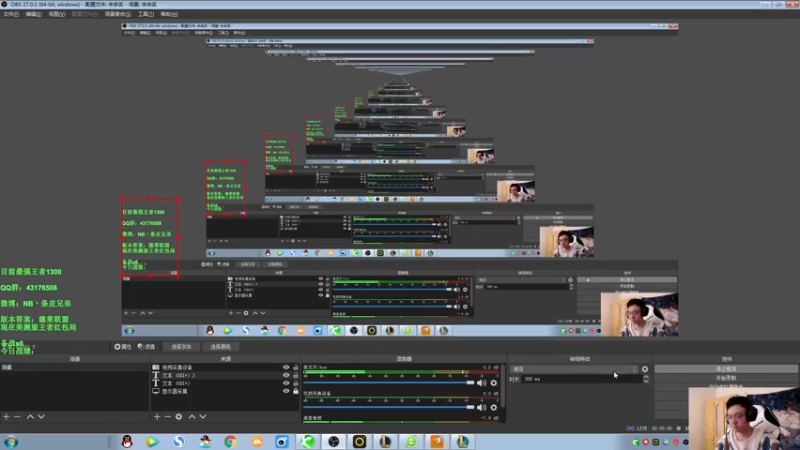Toggle lock on 文本 (GDI+) 3 source
The height and width of the screenshot is (450, 800).
click(295, 375)
